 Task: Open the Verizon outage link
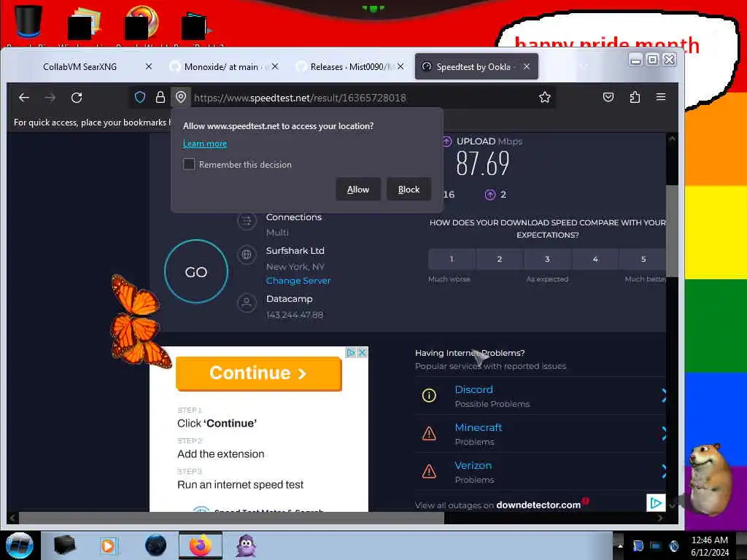pos(473,466)
